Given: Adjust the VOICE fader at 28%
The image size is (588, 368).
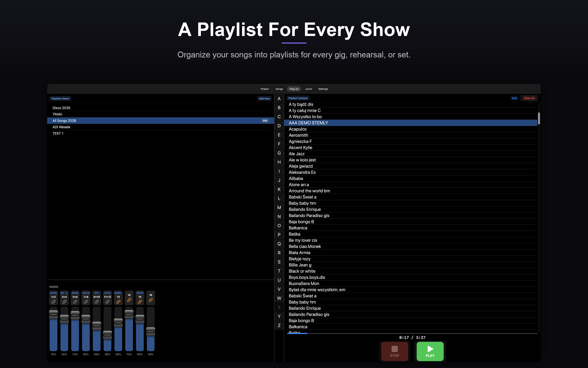Looking at the screenshot, I should point(107,335).
